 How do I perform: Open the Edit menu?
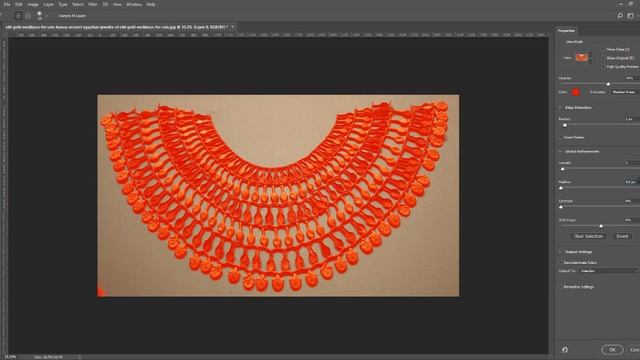(x=19, y=4)
